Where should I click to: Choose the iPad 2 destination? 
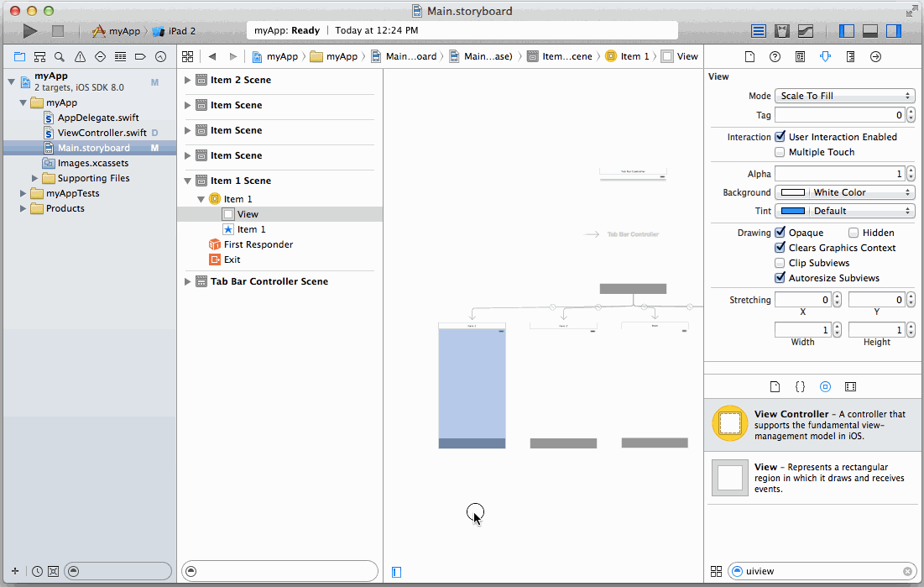(x=174, y=31)
